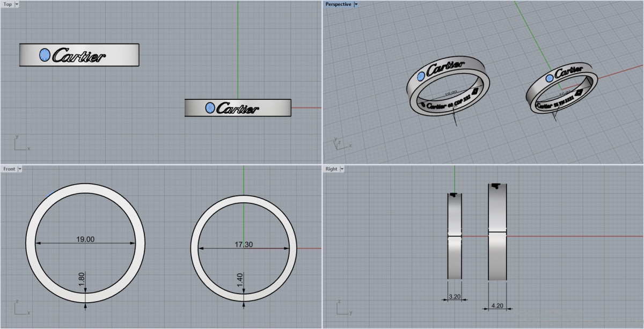The width and height of the screenshot is (644, 329).
Task: Select the blue gem on upper-left Top view band
Action: click(45, 54)
